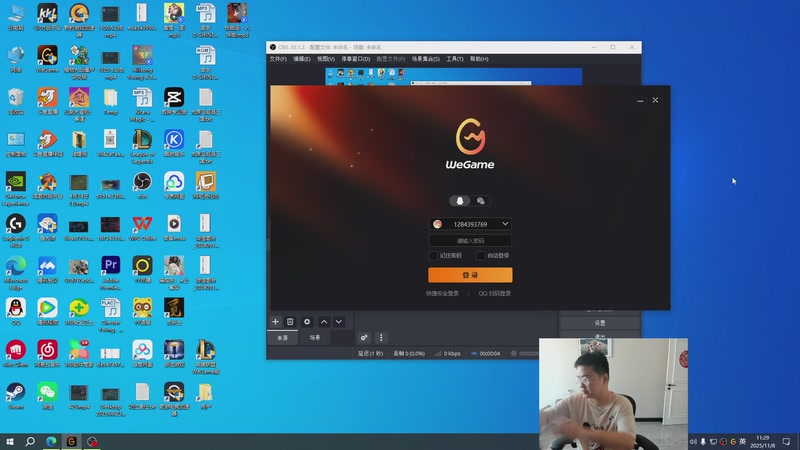
Task: Open Microsoft Edge from the taskbar
Action: point(51,441)
